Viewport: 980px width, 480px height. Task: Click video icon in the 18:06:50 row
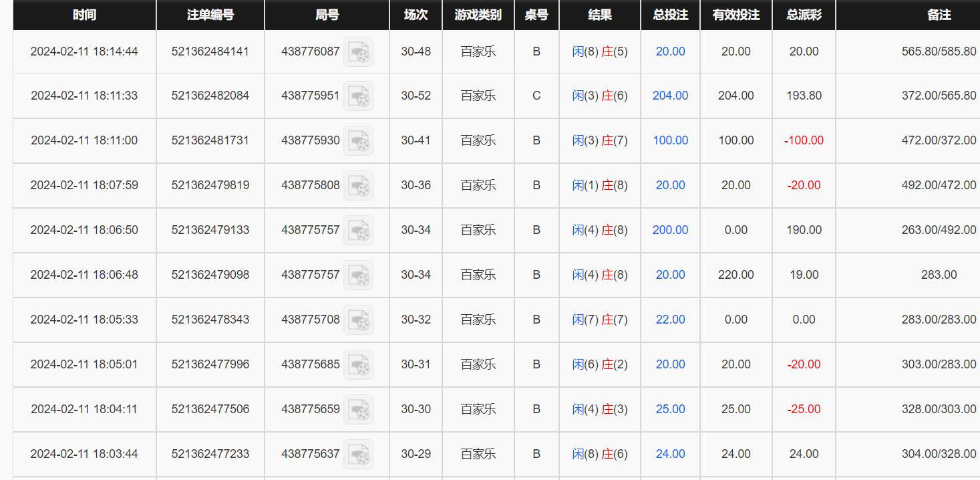tap(358, 231)
